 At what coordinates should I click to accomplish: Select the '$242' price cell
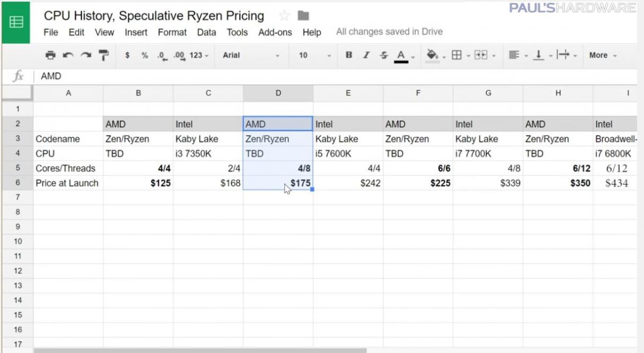(x=348, y=183)
